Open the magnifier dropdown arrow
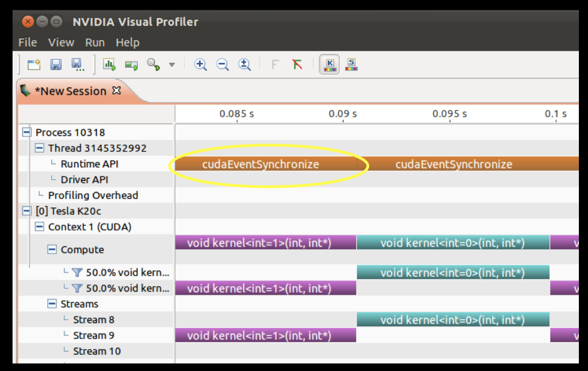Image resolution: width=588 pixels, height=371 pixels. [172, 65]
